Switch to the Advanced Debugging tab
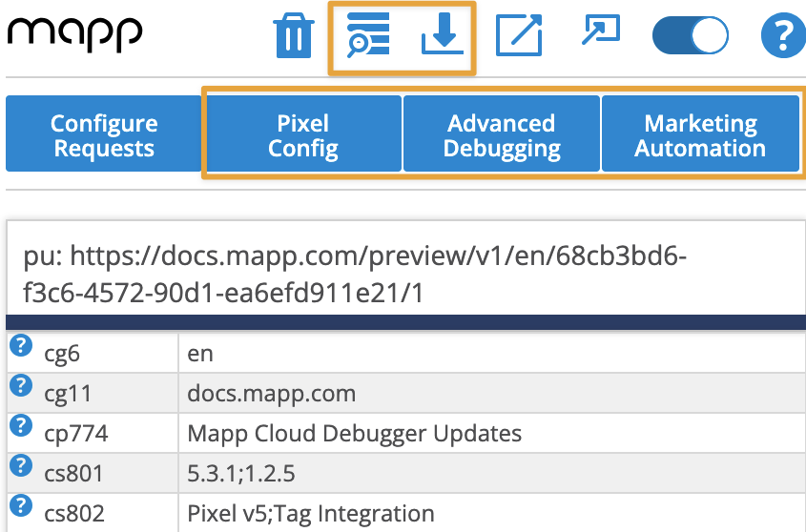Viewport: 806px width, 532px height. pyautogui.click(x=502, y=133)
